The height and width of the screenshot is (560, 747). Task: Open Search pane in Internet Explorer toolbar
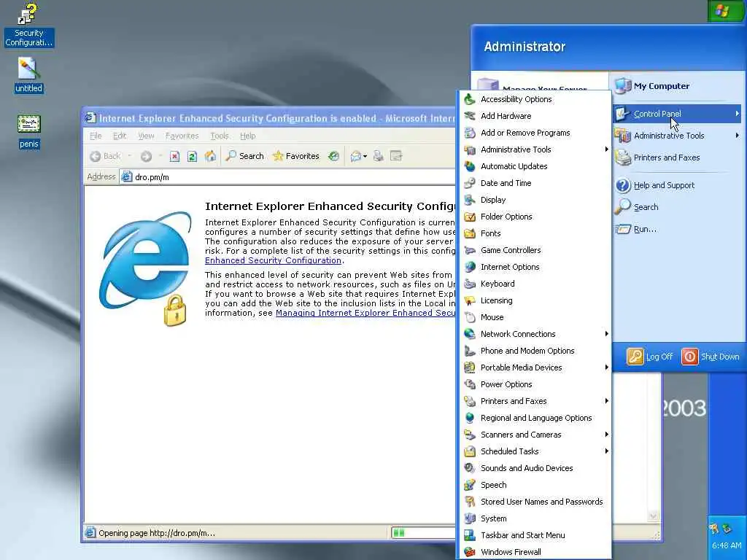(x=244, y=156)
